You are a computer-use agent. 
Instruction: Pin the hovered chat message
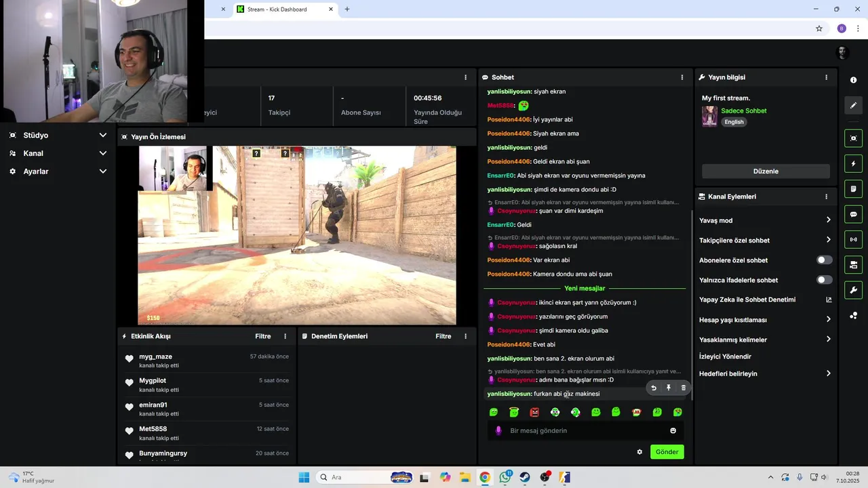[x=669, y=388]
